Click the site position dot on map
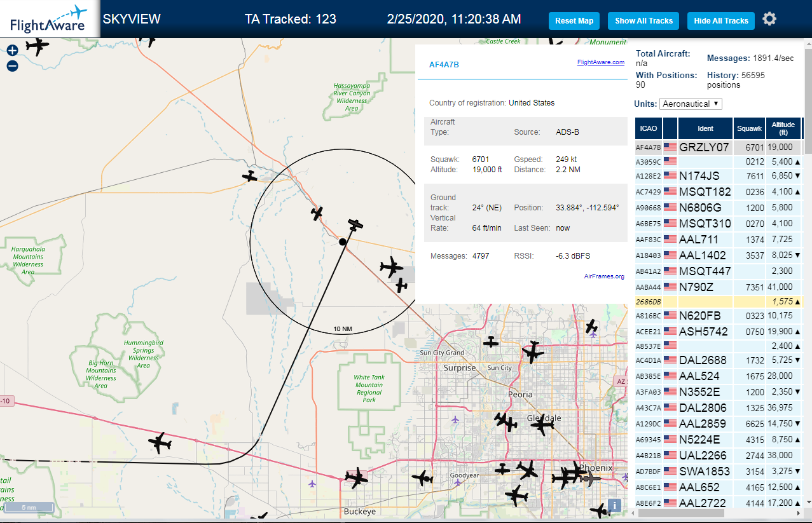This screenshot has height=523, width=812. [343, 241]
